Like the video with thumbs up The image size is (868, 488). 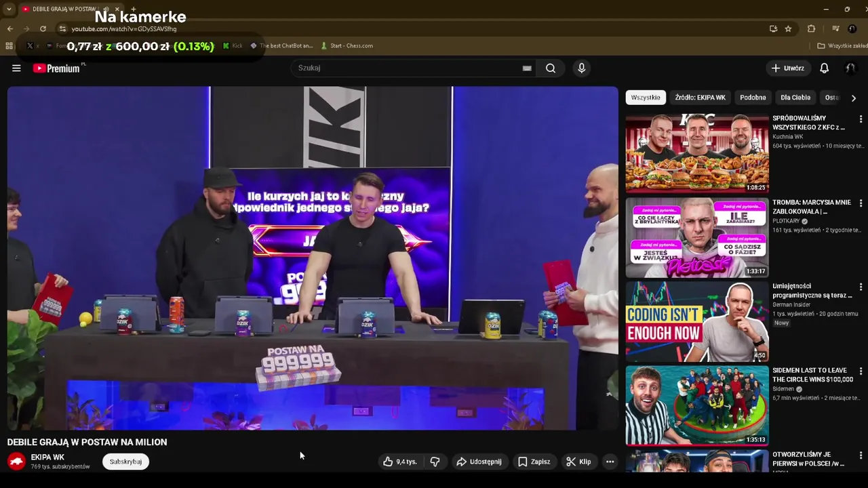click(x=399, y=462)
